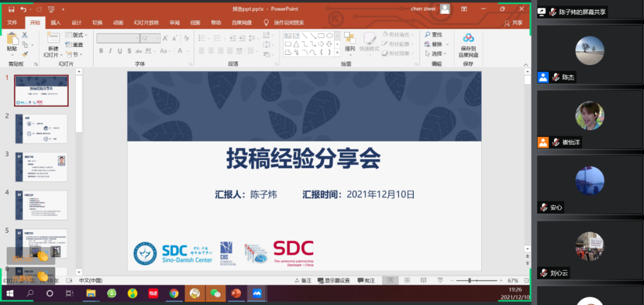Viewport: 644px width, 305px height.
Task: Click zoom in plus on status bar
Action: (501, 281)
